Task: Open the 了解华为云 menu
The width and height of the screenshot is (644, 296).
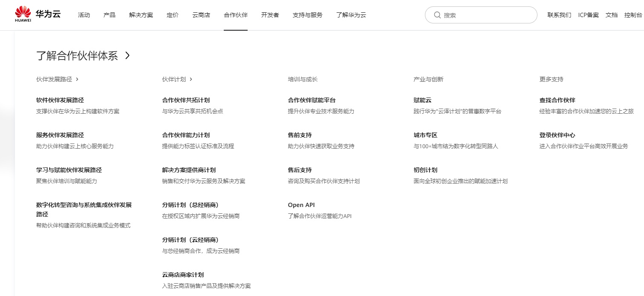Action: [x=351, y=15]
